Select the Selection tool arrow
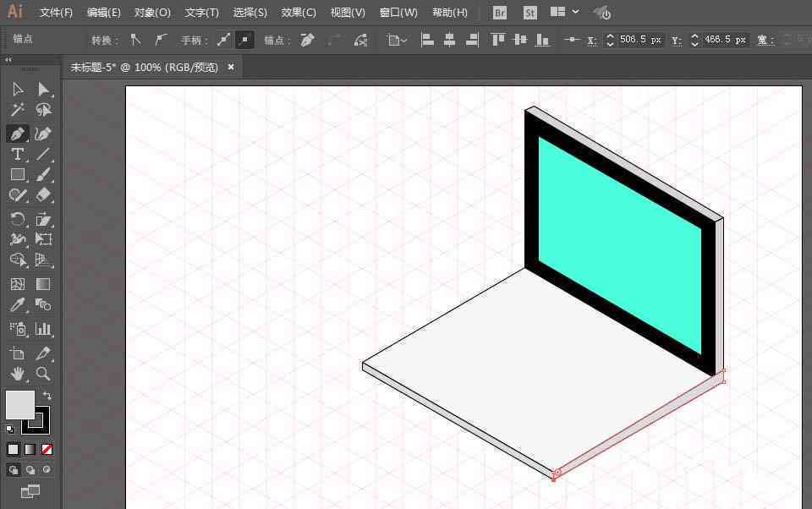This screenshot has height=509, width=812. 18,90
